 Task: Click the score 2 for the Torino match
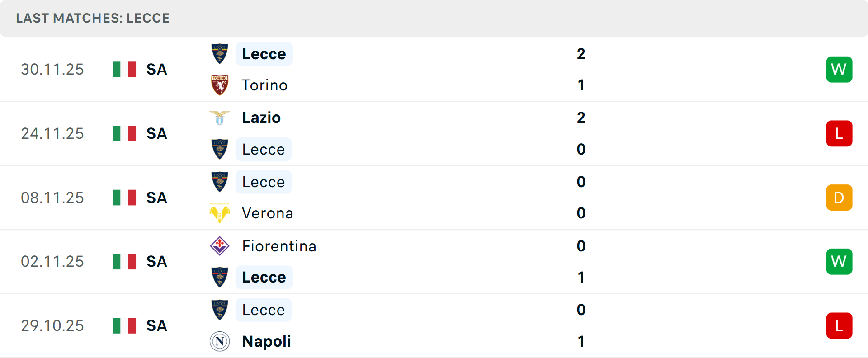(x=582, y=53)
